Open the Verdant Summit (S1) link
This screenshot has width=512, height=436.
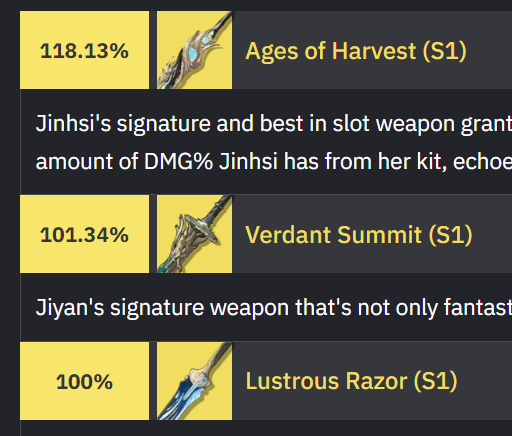[359, 235]
